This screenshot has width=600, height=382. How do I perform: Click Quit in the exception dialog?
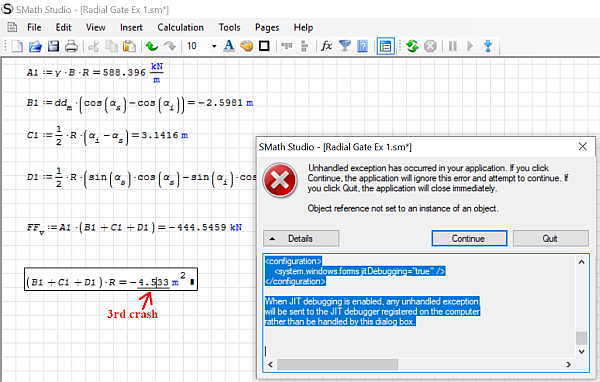550,238
